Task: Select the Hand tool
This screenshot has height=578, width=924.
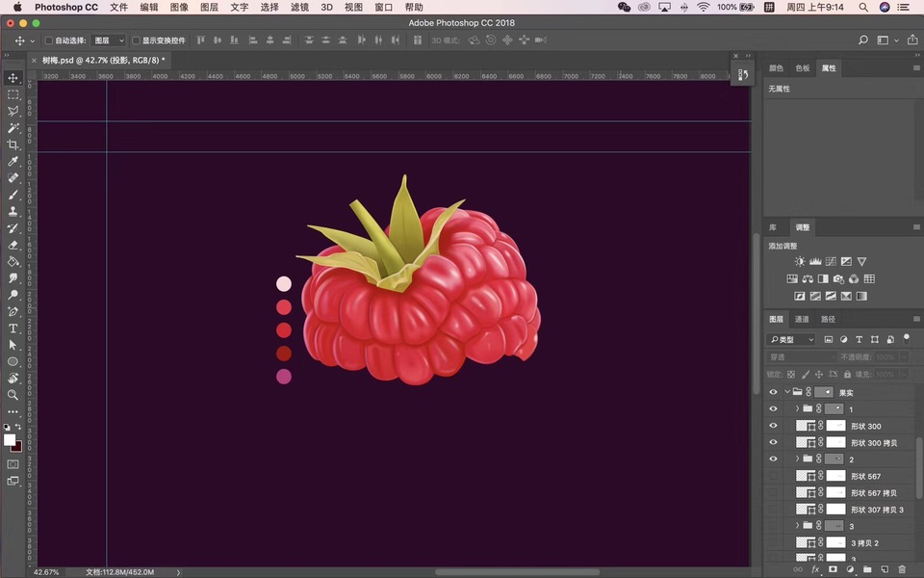Action: coord(13,378)
